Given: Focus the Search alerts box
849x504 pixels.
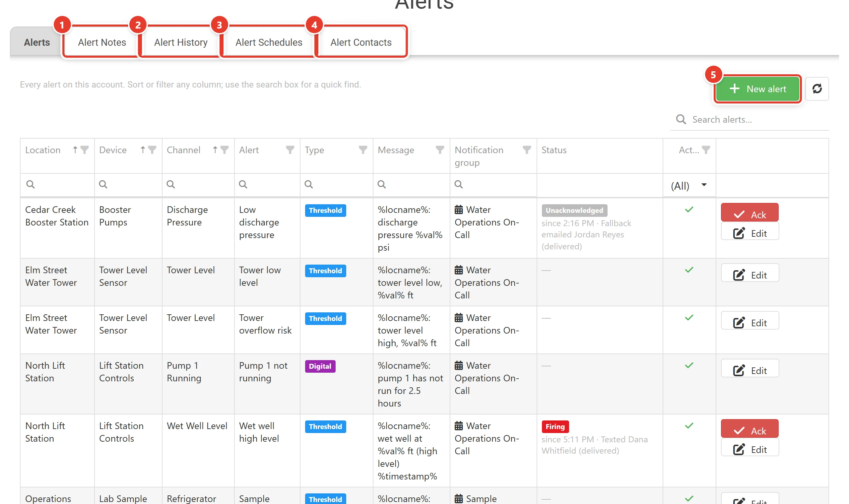Looking at the screenshot, I should pos(749,120).
